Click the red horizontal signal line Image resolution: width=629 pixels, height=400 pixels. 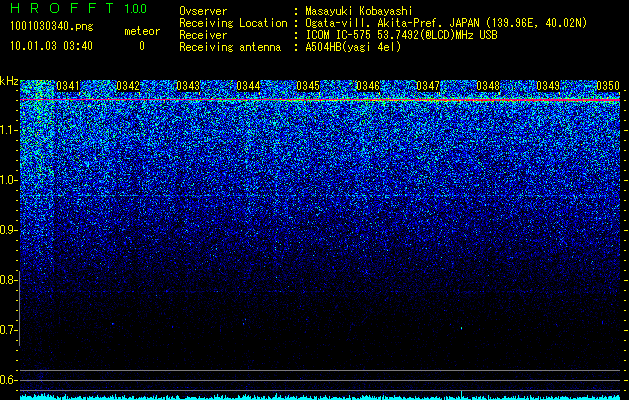tap(320, 99)
